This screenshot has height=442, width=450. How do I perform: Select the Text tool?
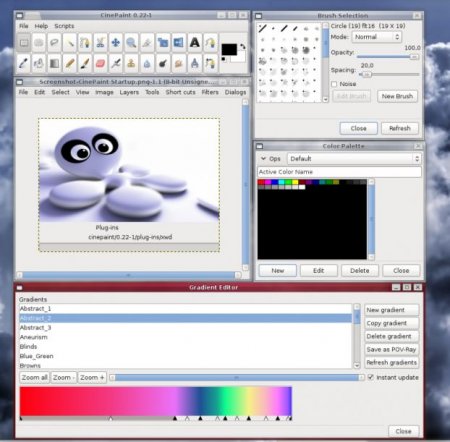(x=194, y=43)
